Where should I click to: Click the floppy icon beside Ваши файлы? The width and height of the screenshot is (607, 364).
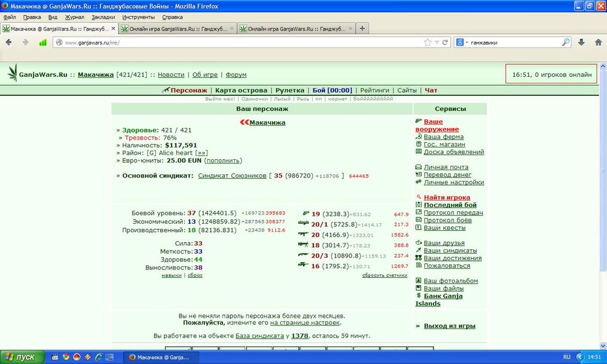(x=418, y=288)
